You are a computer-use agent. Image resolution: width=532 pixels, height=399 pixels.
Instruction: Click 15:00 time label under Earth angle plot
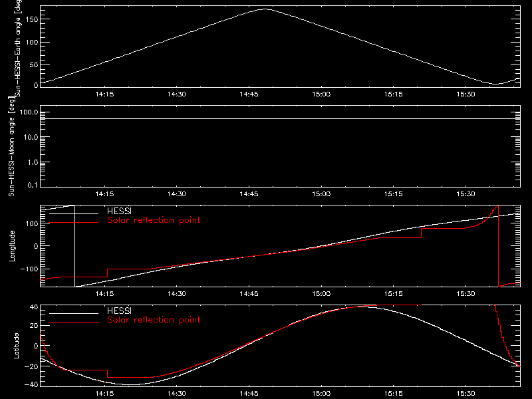(x=321, y=94)
